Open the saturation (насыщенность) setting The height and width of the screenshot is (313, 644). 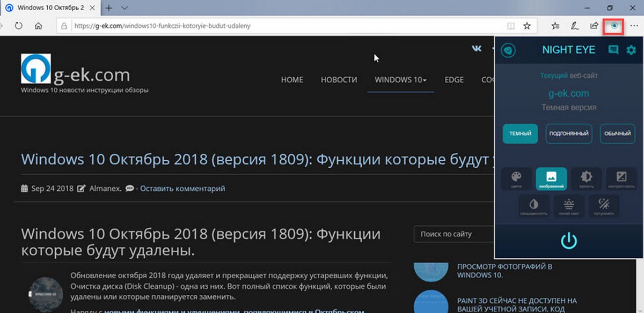534,206
